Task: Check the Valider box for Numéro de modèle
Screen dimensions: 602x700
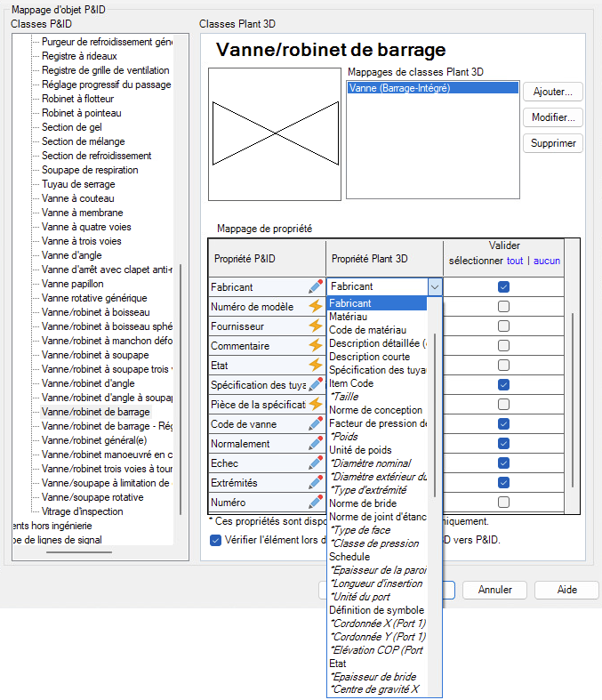Action: click(x=503, y=306)
